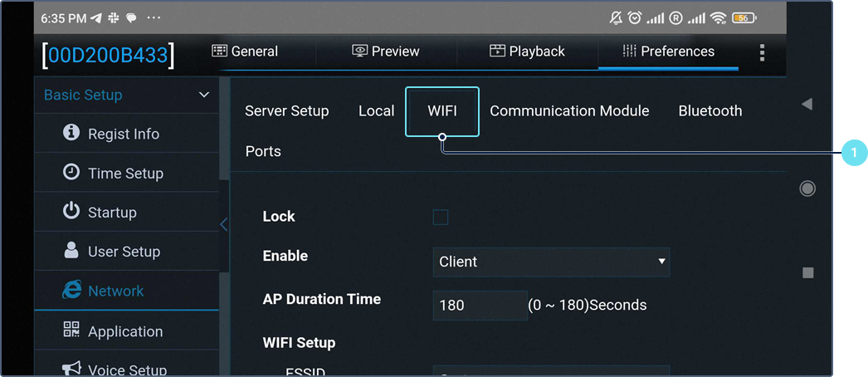868x377 pixels.
Task: Go to the Ports tab
Action: 263,151
